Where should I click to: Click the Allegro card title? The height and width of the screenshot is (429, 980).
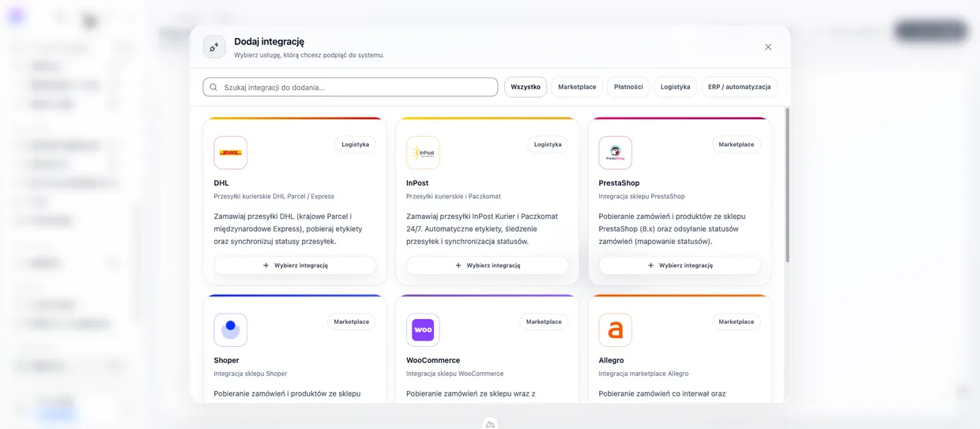click(612, 360)
